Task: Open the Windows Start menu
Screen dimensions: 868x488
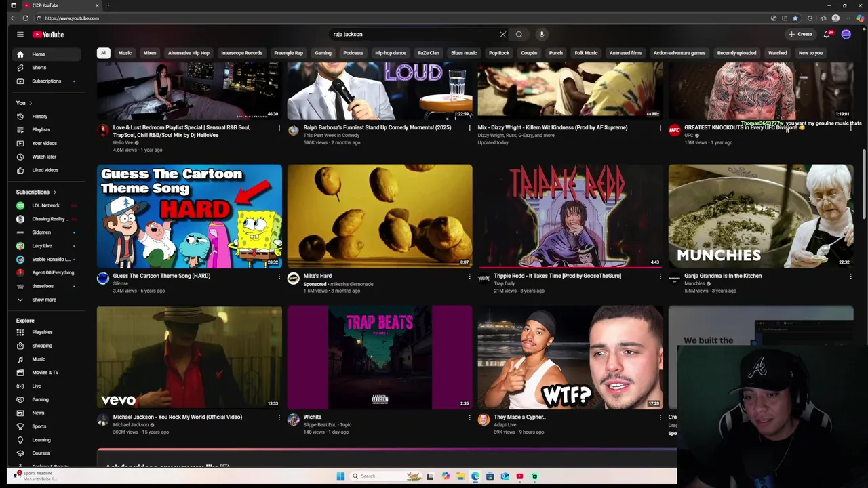Action: [x=340, y=476]
